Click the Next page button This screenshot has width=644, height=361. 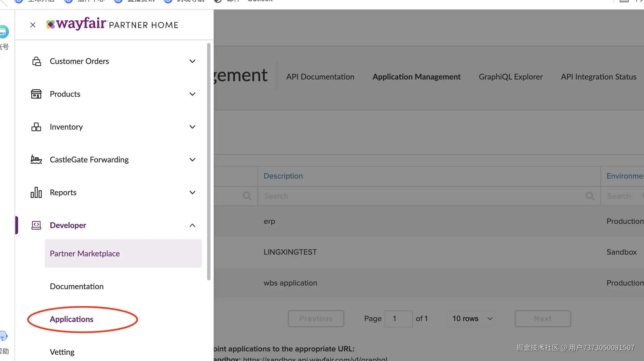click(542, 319)
